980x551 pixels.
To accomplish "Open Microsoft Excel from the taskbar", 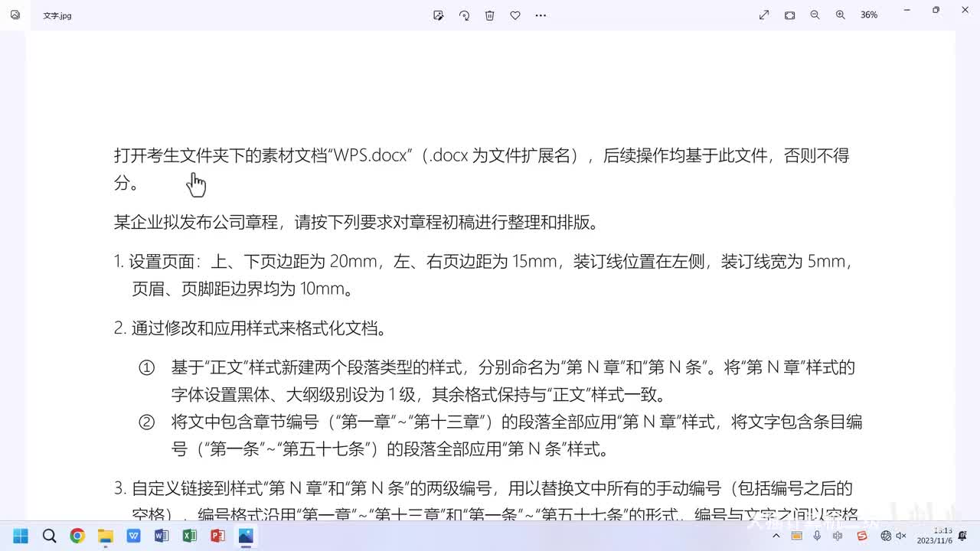I will 189,536.
